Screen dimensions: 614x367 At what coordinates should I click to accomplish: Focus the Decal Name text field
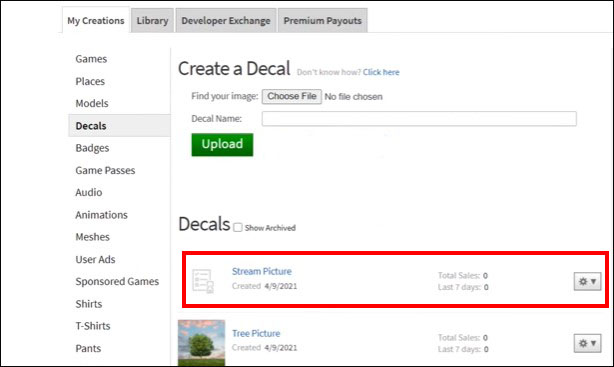click(x=419, y=119)
